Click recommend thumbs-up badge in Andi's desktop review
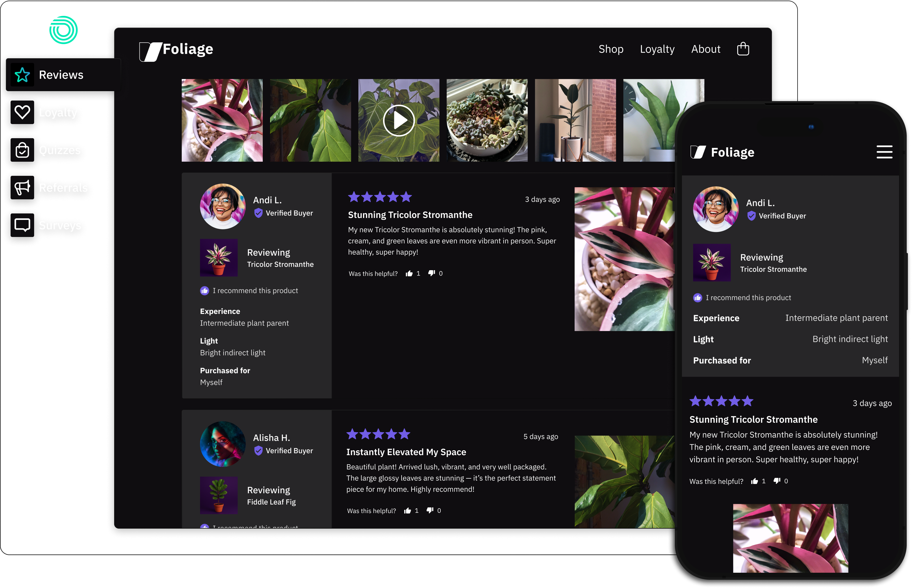The image size is (912, 588). [x=204, y=290]
